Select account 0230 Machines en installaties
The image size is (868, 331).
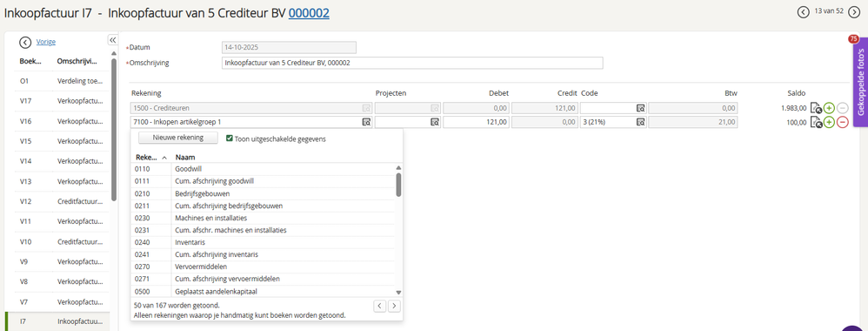(x=263, y=218)
